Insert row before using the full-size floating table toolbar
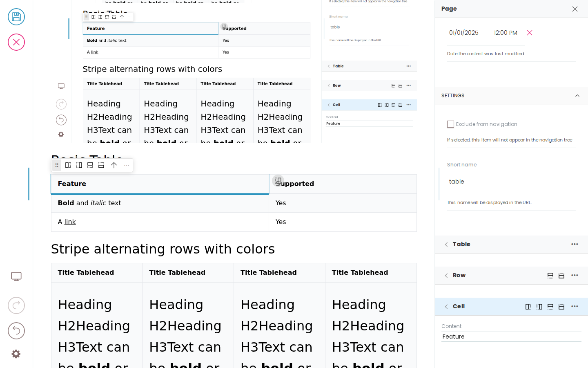Screen dimensions: 588x368 [101, 165]
